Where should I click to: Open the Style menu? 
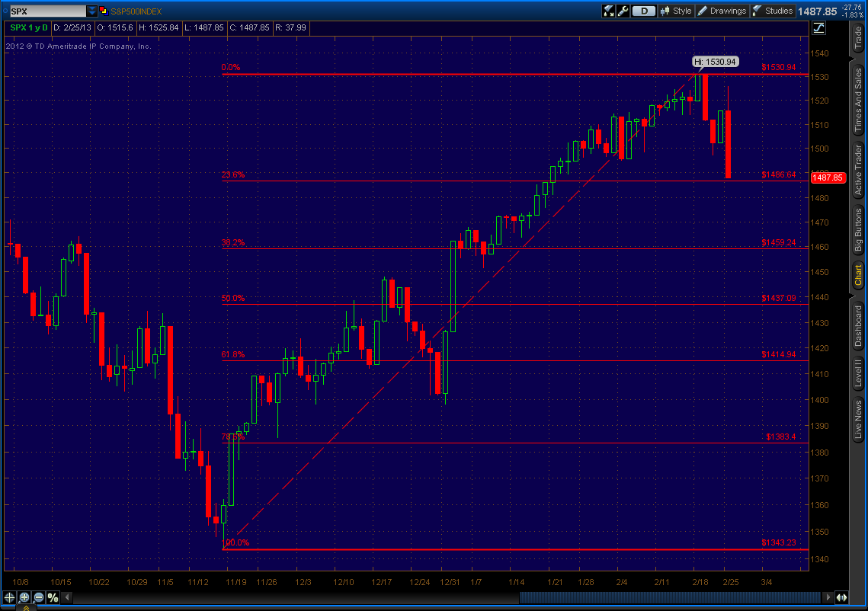[676, 11]
